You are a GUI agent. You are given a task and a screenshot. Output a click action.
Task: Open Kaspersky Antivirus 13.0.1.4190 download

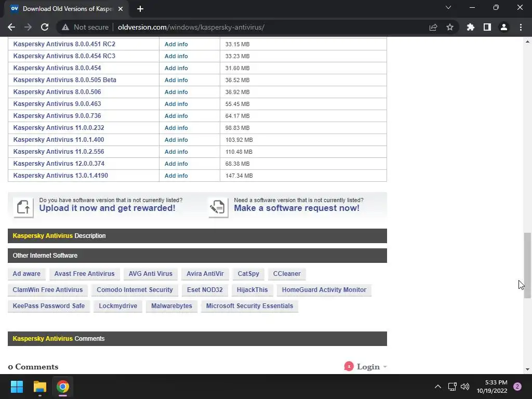click(60, 176)
